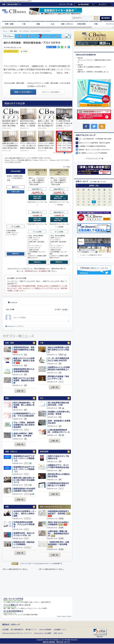Open the 古い順 comment sort dropdown
The height and width of the screenshot is (644, 114).
tap(65, 309)
